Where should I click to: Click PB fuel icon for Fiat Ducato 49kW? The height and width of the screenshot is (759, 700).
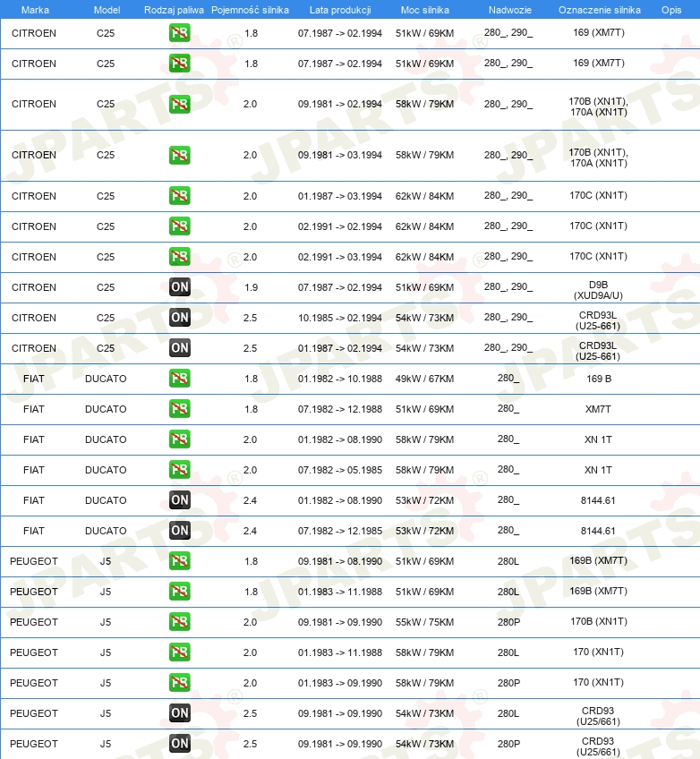click(180, 379)
